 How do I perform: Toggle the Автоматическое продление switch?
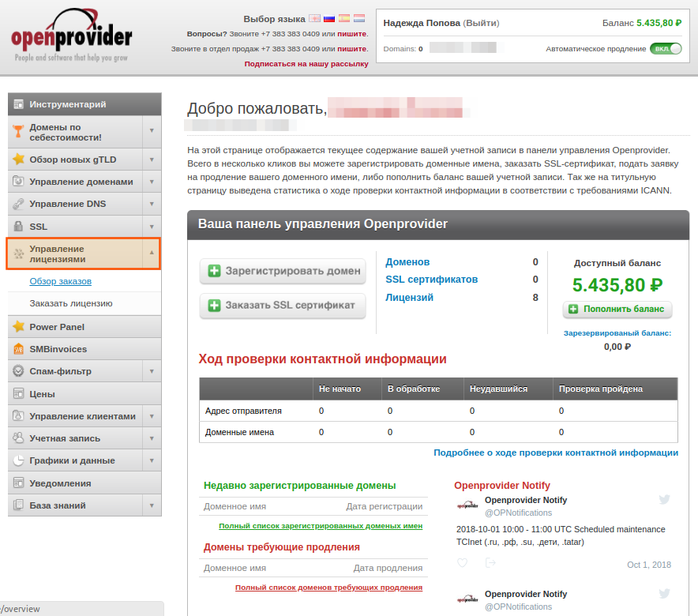(666, 48)
